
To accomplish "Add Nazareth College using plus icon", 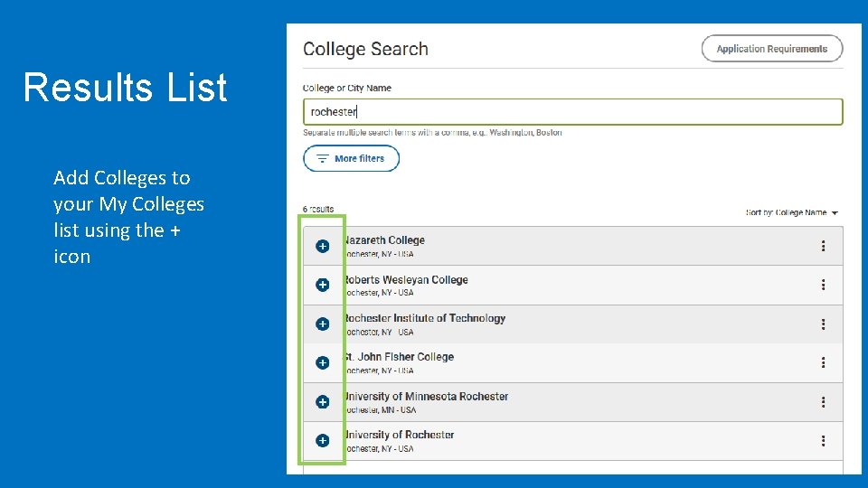I will [x=322, y=246].
